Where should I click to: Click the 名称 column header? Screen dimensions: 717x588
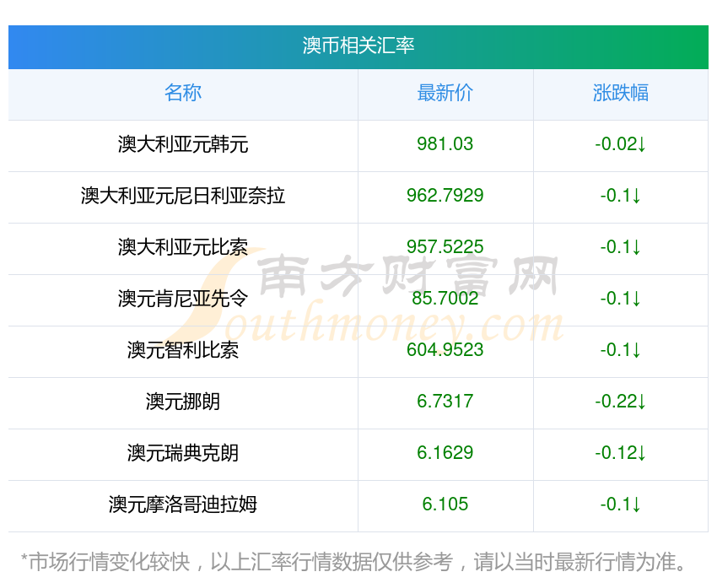[x=183, y=93]
